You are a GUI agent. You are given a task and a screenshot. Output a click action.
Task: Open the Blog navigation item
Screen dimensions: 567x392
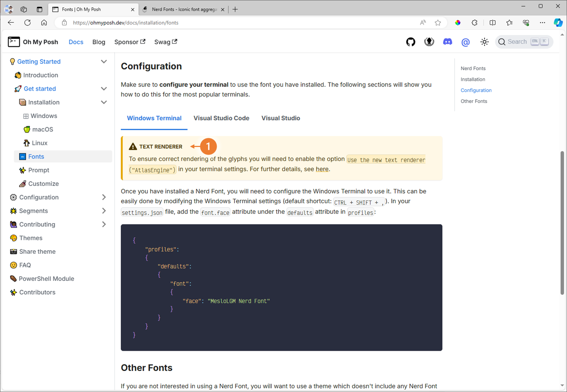(x=99, y=42)
